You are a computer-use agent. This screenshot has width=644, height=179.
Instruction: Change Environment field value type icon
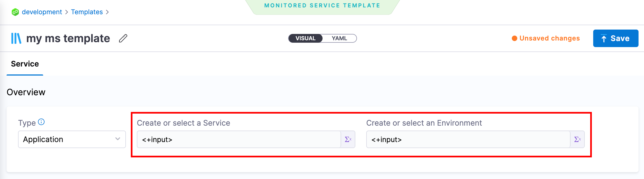[x=577, y=140]
